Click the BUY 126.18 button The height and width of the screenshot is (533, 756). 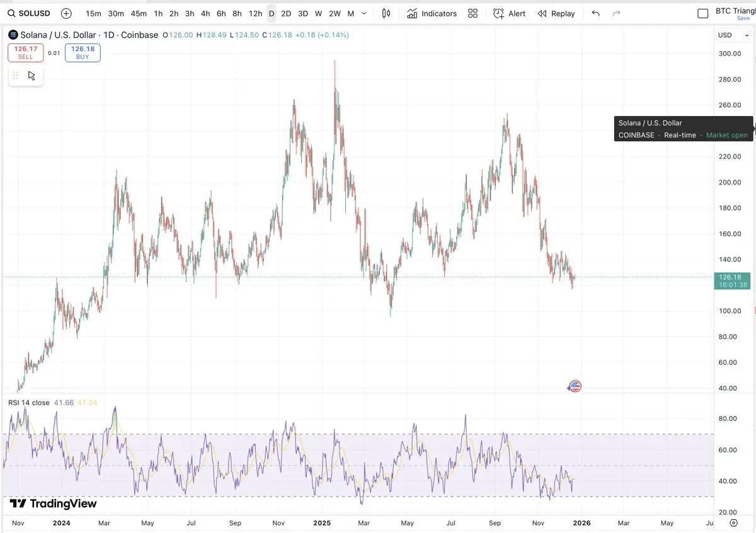[83, 53]
